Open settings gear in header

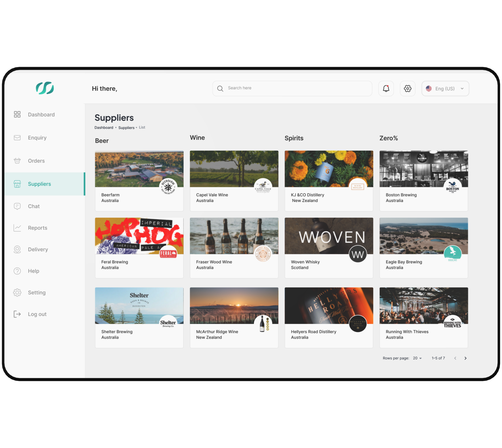click(x=407, y=88)
